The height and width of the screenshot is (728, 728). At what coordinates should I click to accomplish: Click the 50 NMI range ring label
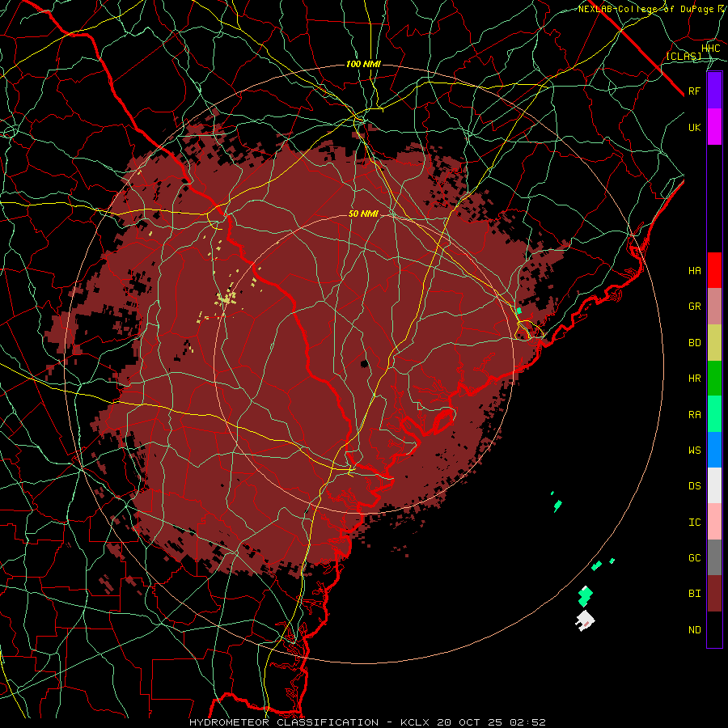coord(363,214)
